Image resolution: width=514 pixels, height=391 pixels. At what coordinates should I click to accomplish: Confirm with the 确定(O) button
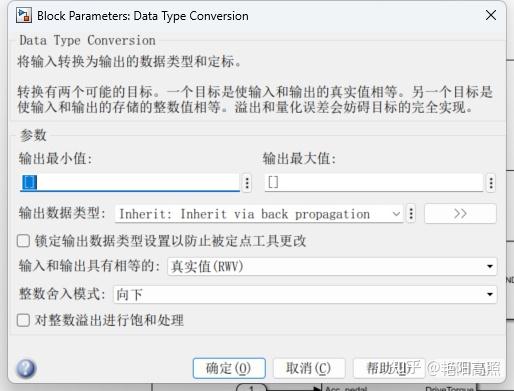click(229, 368)
